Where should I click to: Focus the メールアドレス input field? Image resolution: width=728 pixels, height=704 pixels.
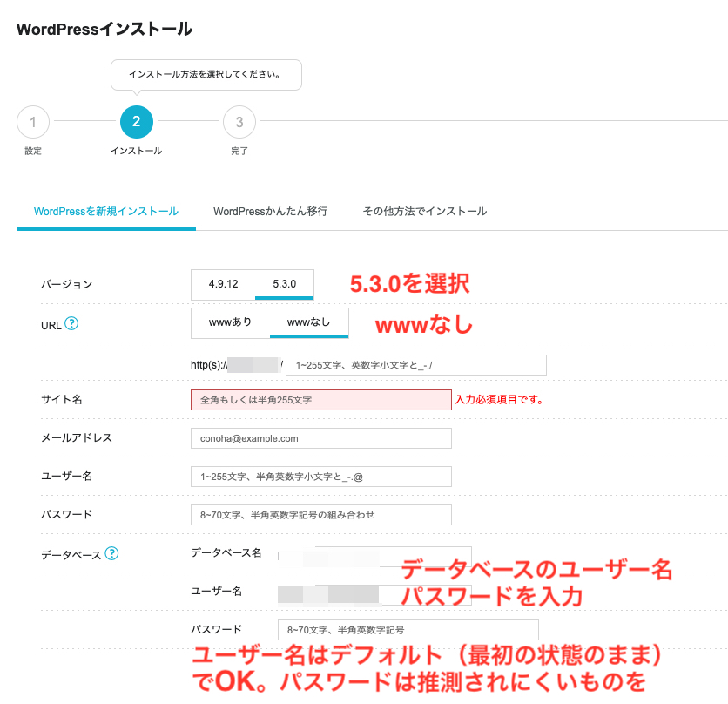coord(320,438)
